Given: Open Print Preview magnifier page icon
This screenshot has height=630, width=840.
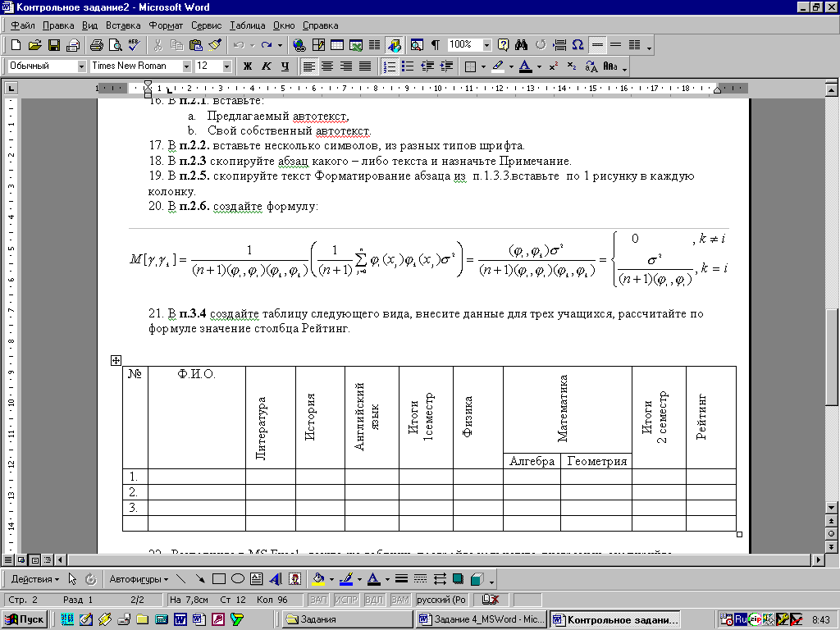Looking at the screenshot, I should 115,45.
